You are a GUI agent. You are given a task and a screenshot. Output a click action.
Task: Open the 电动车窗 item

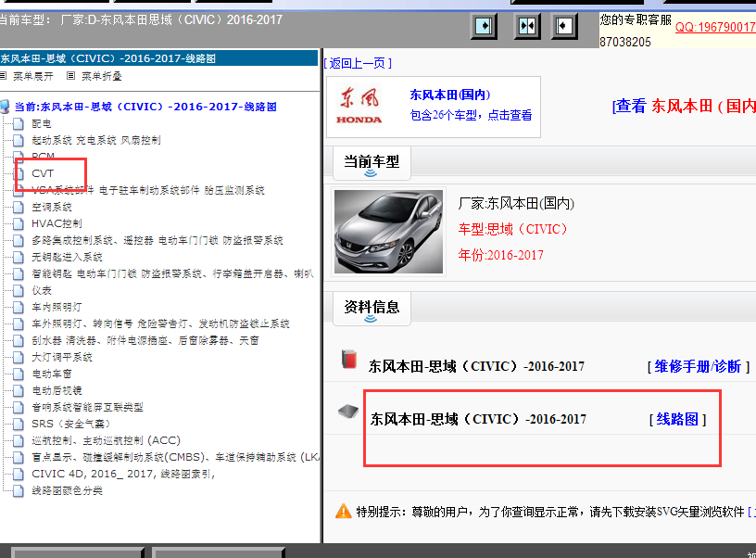[52, 374]
